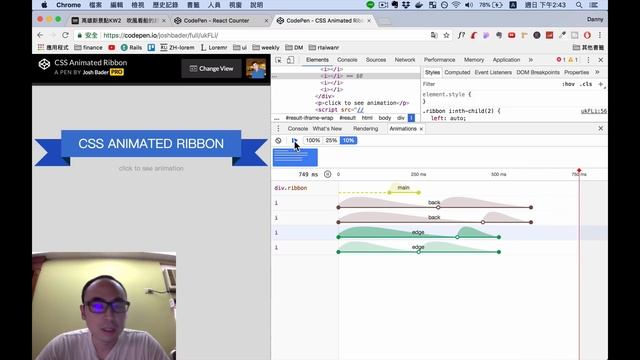Set animation speed to 10%
The width and height of the screenshot is (640, 360).
pyautogui.click(x=348, y=140)
